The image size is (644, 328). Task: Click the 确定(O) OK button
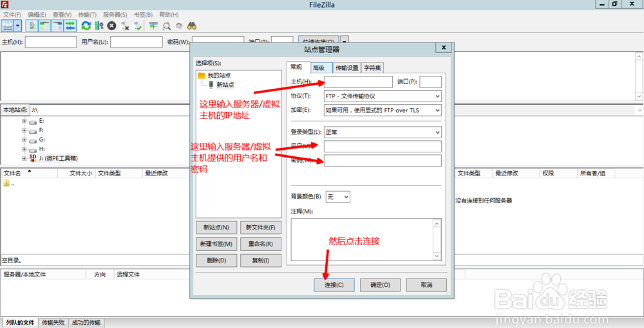(x=381, y=285)
